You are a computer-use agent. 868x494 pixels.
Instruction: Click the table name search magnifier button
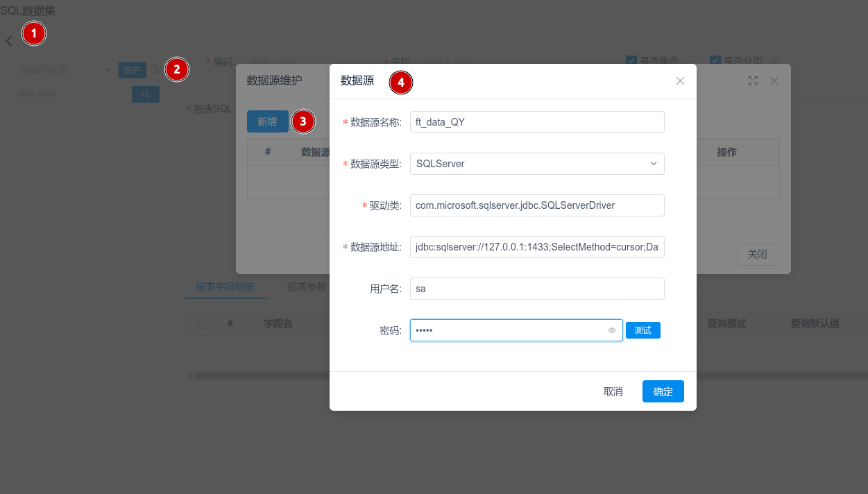click(145, 94)
